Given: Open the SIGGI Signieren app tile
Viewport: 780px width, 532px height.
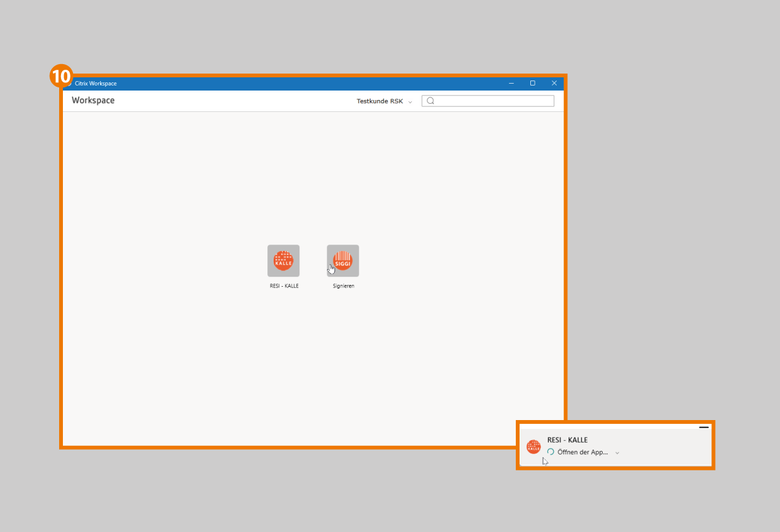Looking at the screenshot, I should tap(343, 260).
